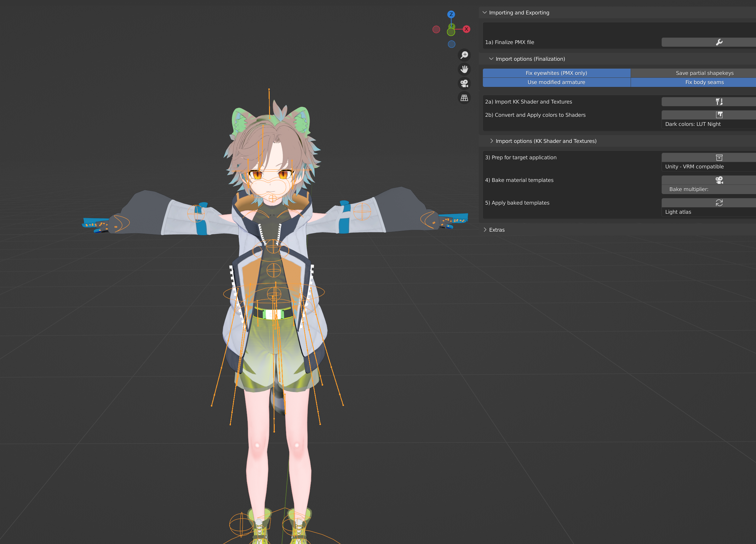Screen dimensions: 756x544
Task: Click Prep for target application archive icon
Action: (719, 158)
